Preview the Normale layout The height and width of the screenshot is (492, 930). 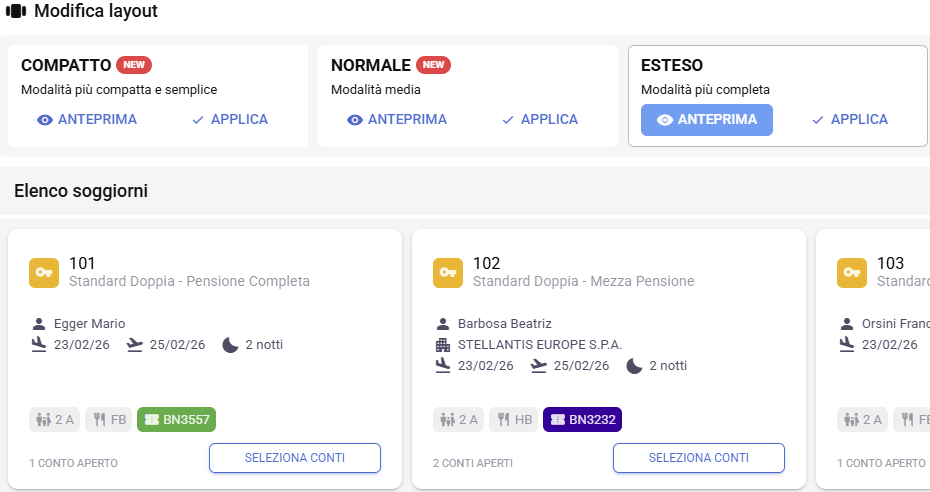396,120
